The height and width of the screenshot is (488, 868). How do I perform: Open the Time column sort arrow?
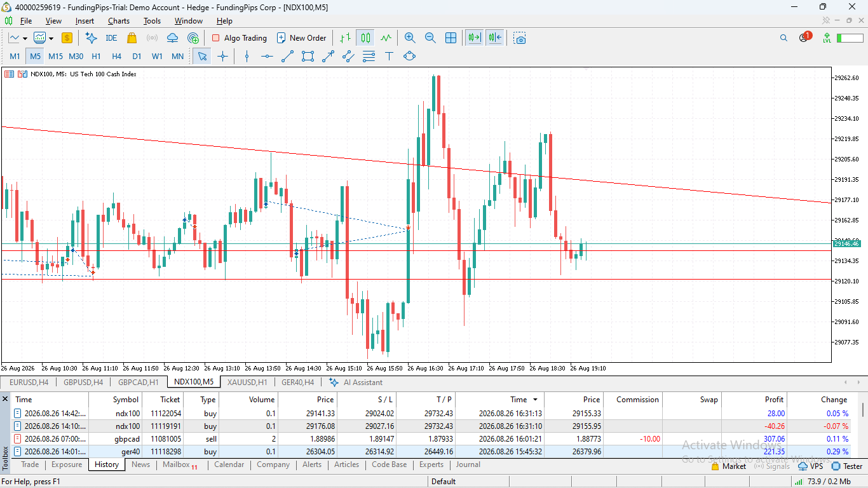tap(535, 400)
